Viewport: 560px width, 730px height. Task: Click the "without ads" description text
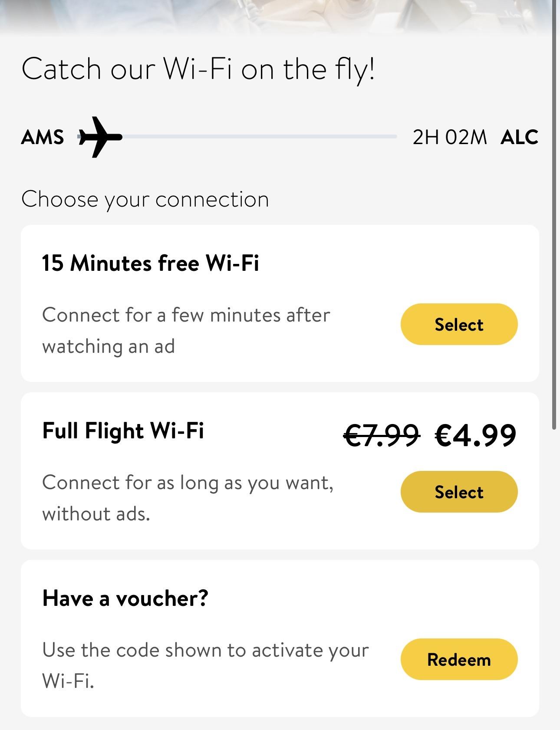(96, 514)
